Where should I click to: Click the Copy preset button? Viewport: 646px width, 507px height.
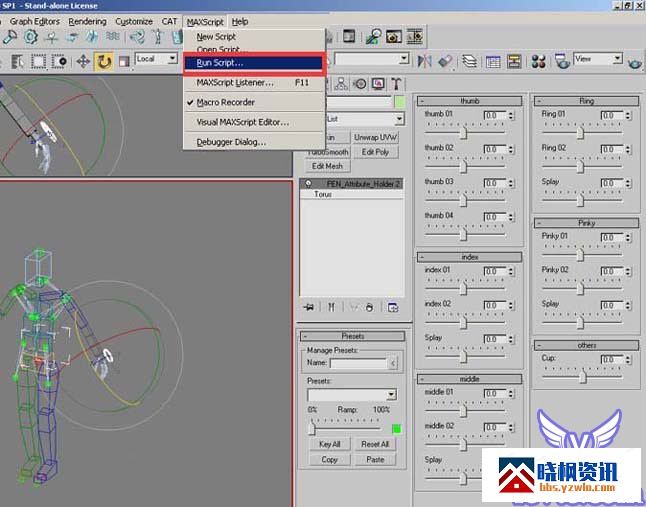coord(330,460)
